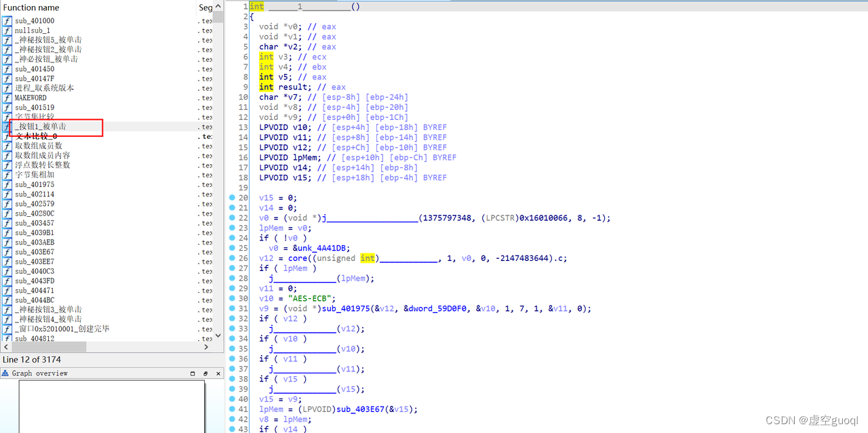Viewport: 868px width, 433px height.
Task: Click the f icon next to MAKEWORD
Action: (x=6, y=98)
